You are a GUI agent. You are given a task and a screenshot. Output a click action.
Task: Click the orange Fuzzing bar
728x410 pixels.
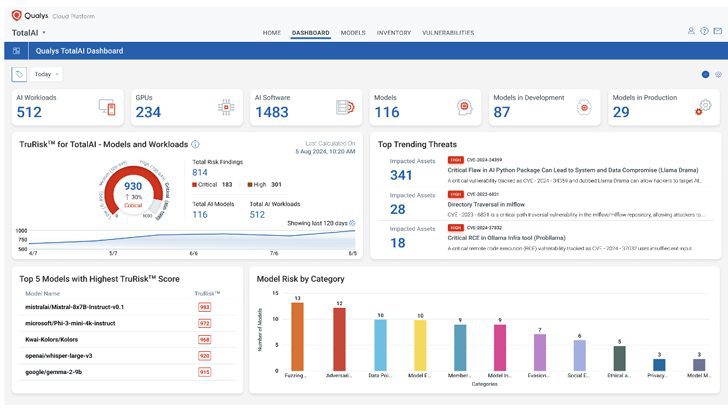(297, 337)
